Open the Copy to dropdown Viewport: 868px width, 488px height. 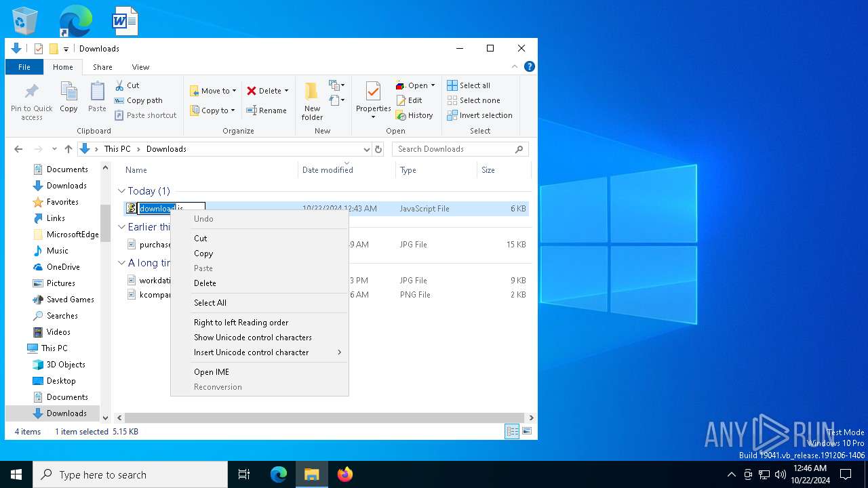pos(212,110)
